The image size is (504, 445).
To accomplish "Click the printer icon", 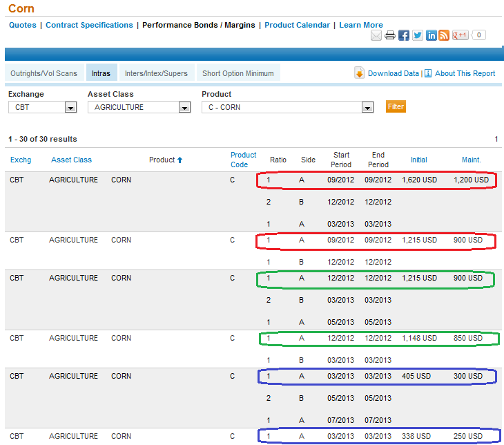I will (x=390, y=36).
